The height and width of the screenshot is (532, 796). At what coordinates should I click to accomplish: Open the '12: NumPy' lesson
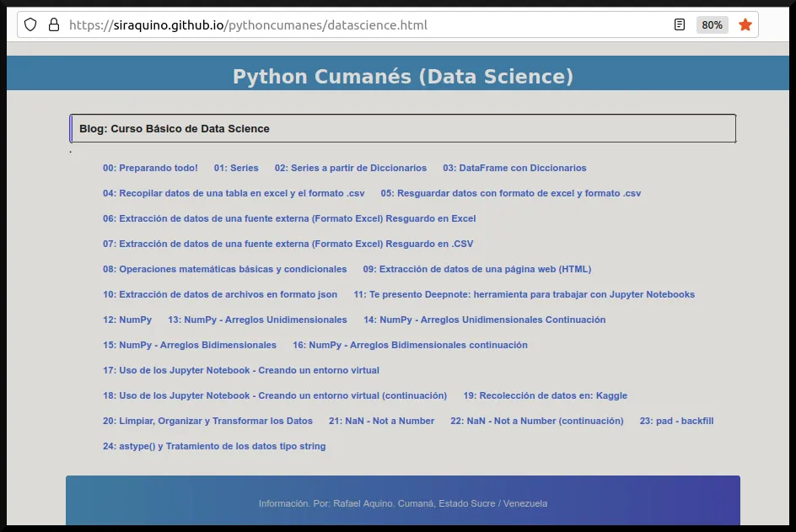[127, 320]
